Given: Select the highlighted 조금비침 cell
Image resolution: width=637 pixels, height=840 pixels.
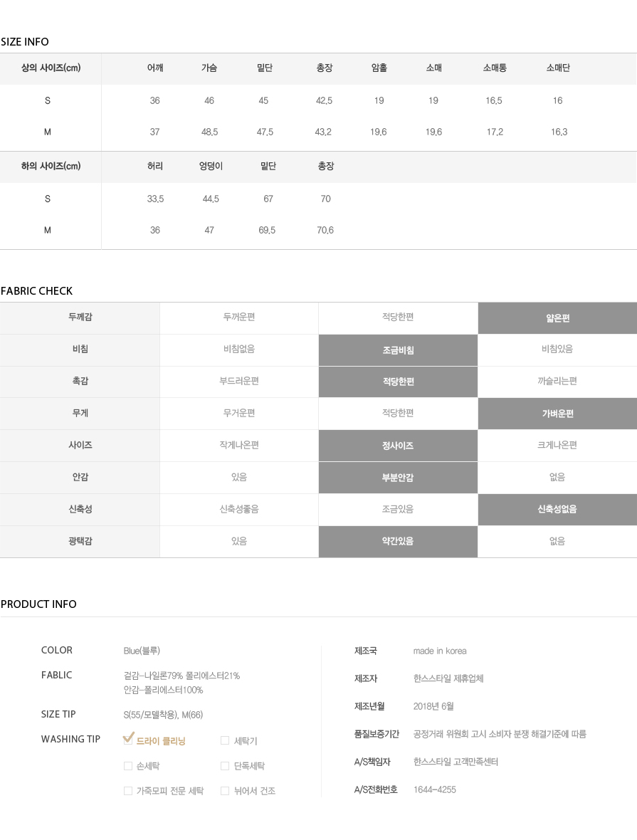Looking at the screenshot, I should [398, 350].
